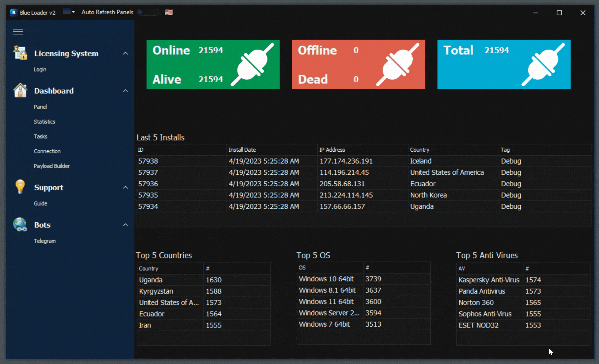Click the Support lightbulb icon

tap(20, 187)
